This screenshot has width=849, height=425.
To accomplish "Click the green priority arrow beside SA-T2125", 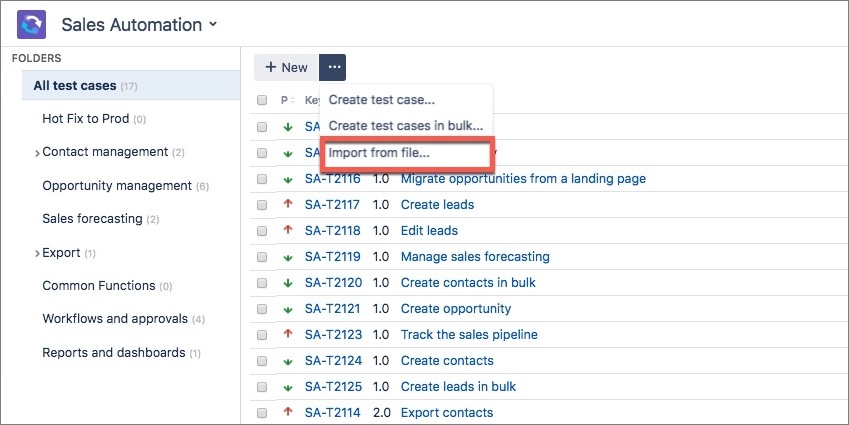I will pos(288,386).
